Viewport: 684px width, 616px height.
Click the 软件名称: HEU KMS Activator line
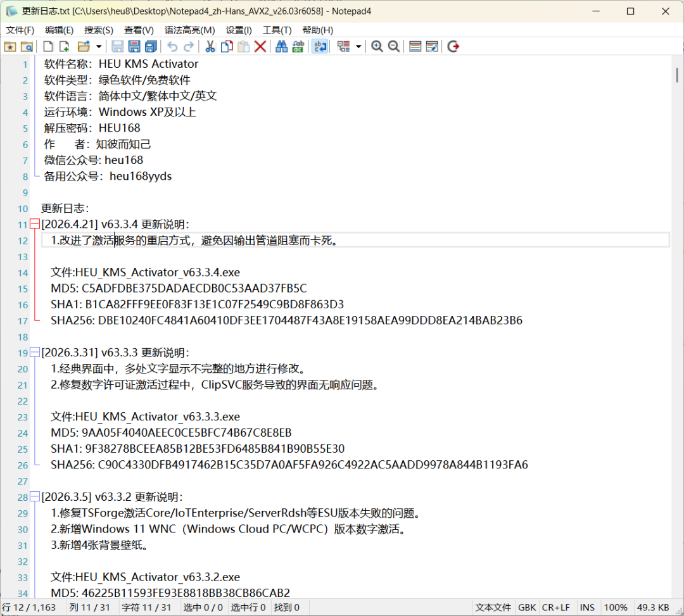click(121, 64)
